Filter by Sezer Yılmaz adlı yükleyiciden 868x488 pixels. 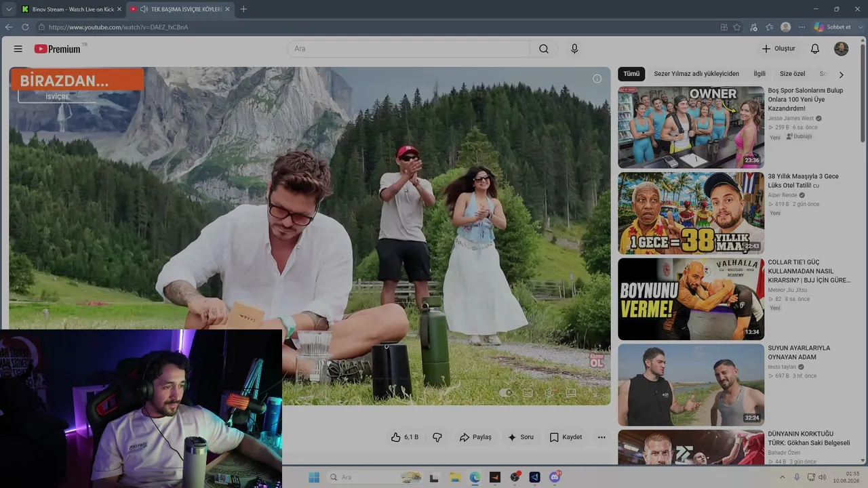[696, 74]
